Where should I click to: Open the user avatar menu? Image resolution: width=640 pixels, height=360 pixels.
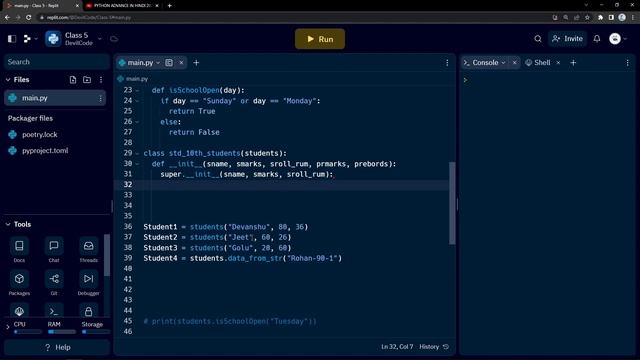615,39
